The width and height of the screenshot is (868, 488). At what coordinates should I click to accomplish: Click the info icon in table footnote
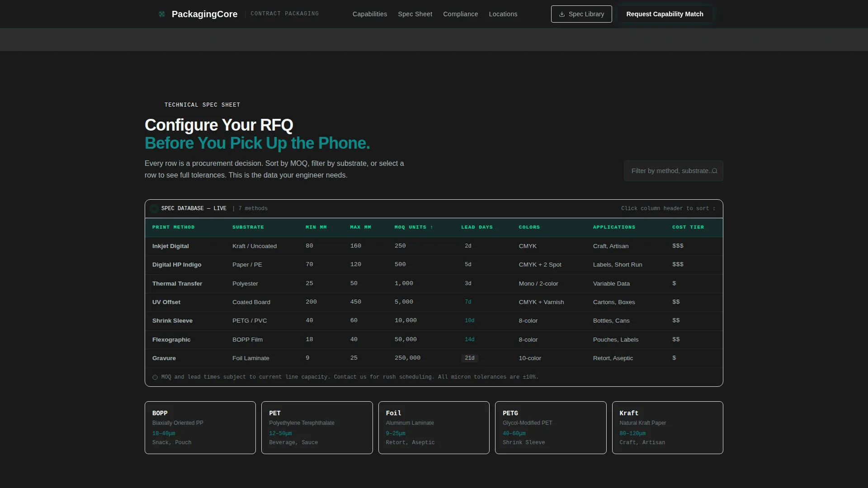tap(155, 377)
